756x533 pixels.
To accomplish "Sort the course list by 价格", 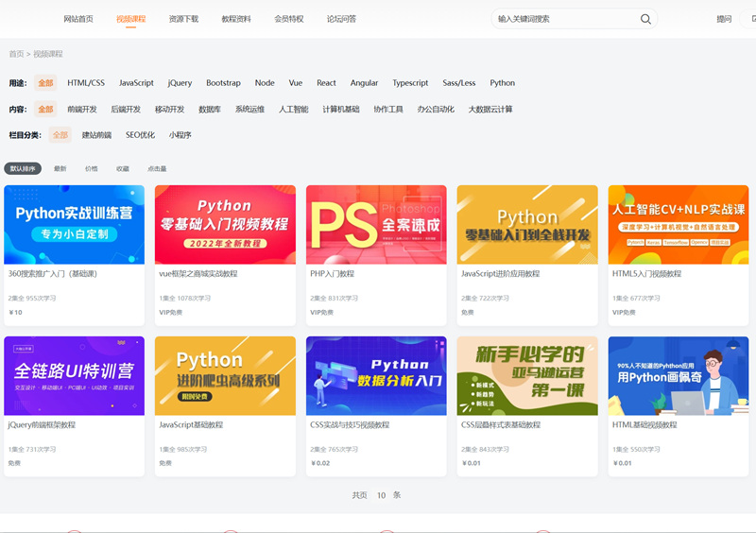I will coord(91,169).
